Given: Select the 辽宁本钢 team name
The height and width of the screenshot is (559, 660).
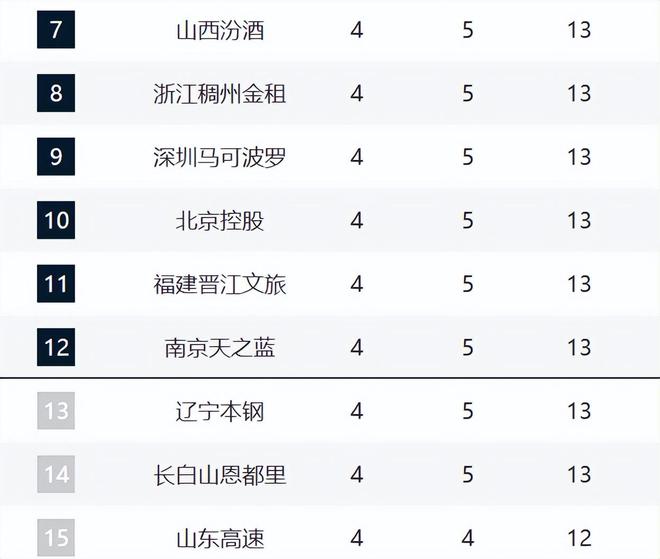Looking at the screenshot, I should [220, 411].
